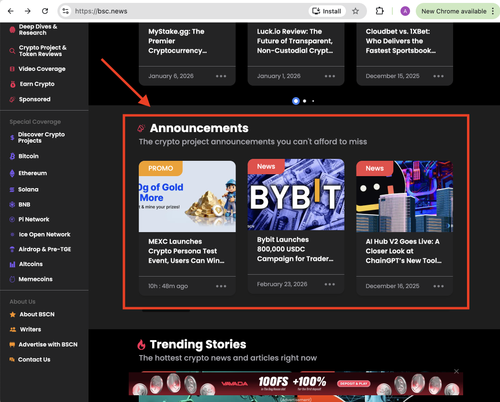Click the December 16, 2025 date

tap(392, 286)
